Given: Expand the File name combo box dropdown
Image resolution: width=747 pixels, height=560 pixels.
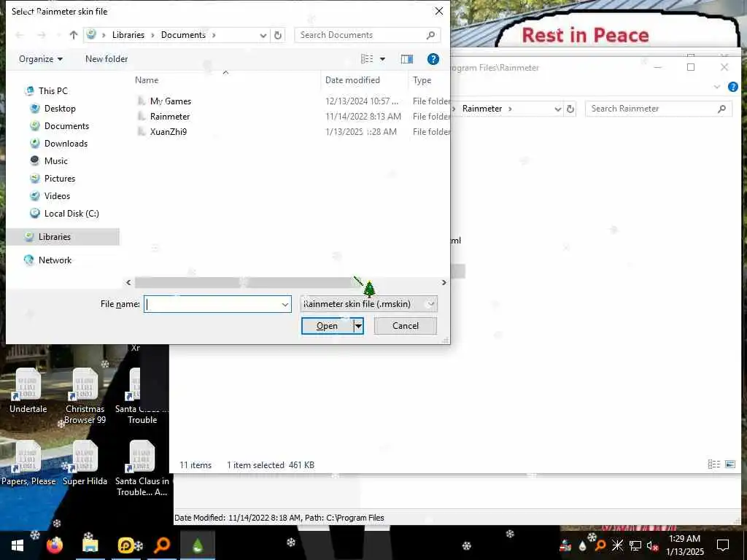Looking at the screenshot, I should pos(285,304).
